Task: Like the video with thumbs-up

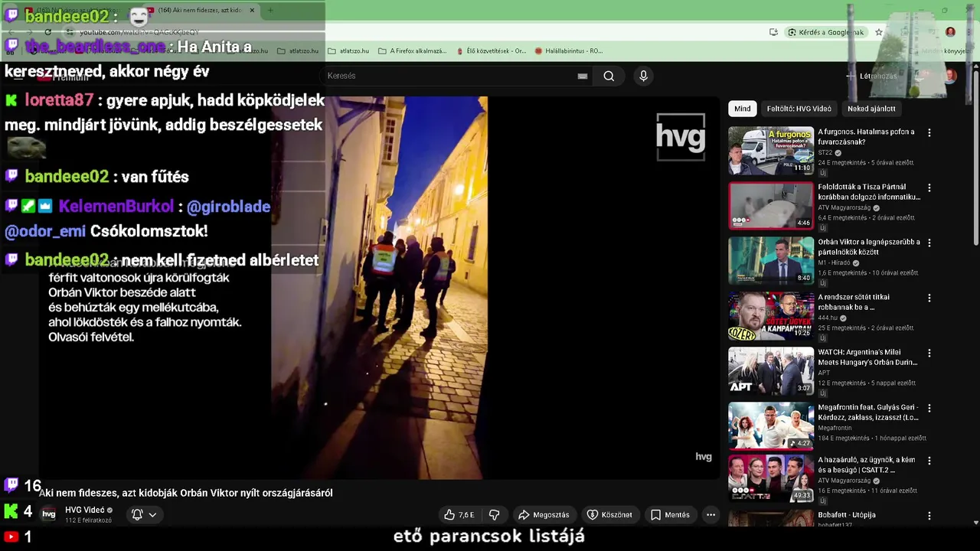Action: 459,515
